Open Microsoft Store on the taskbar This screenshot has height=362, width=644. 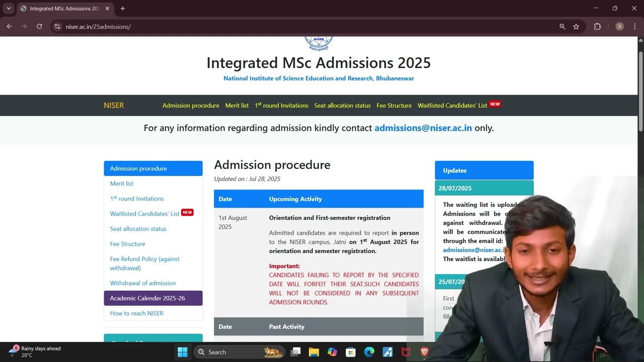[x=351, y=352]
